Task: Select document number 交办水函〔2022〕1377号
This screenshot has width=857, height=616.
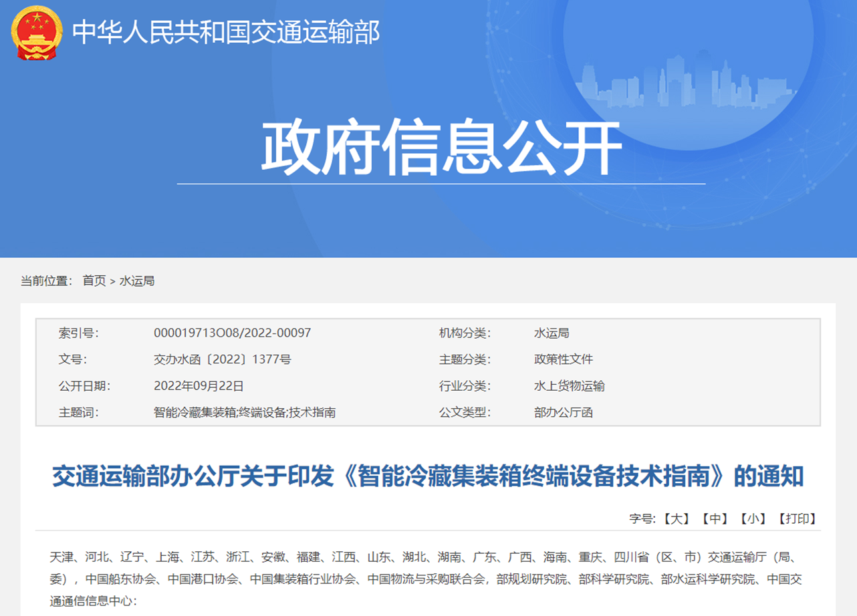Action: [223, 359]
